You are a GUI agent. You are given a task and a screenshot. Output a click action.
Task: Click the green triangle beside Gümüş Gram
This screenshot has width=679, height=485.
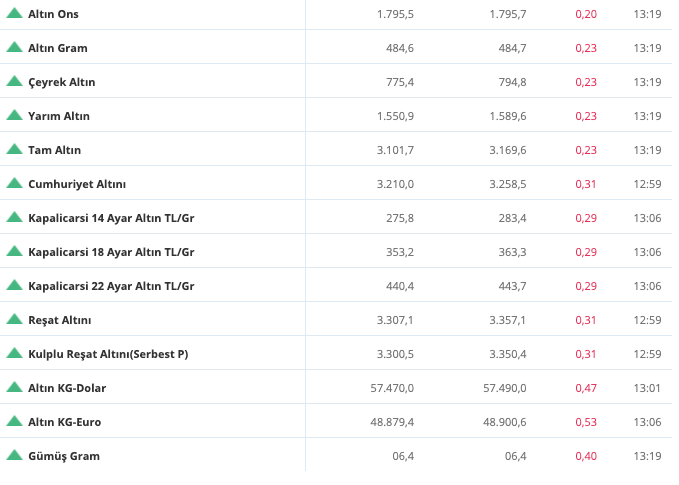tap(14, 455)
